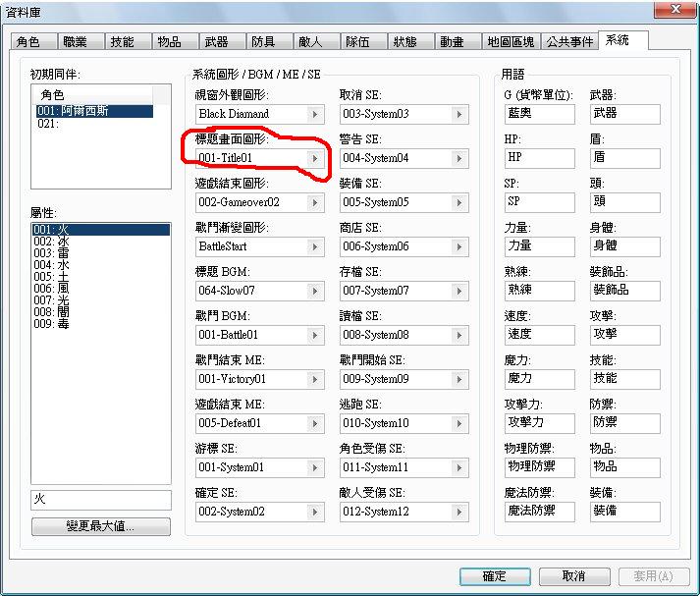The width and height of the screenshot is (700, 596).
Task: Open the 視窗外觀圖形 Black Diamand picker arrow
Action: (315, 114)
